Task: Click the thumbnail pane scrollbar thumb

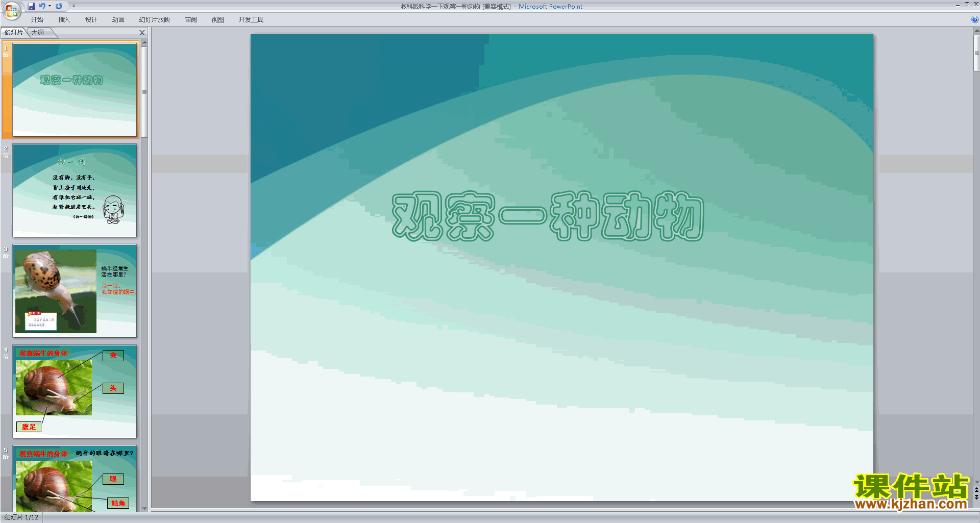Action: (144, 92)
